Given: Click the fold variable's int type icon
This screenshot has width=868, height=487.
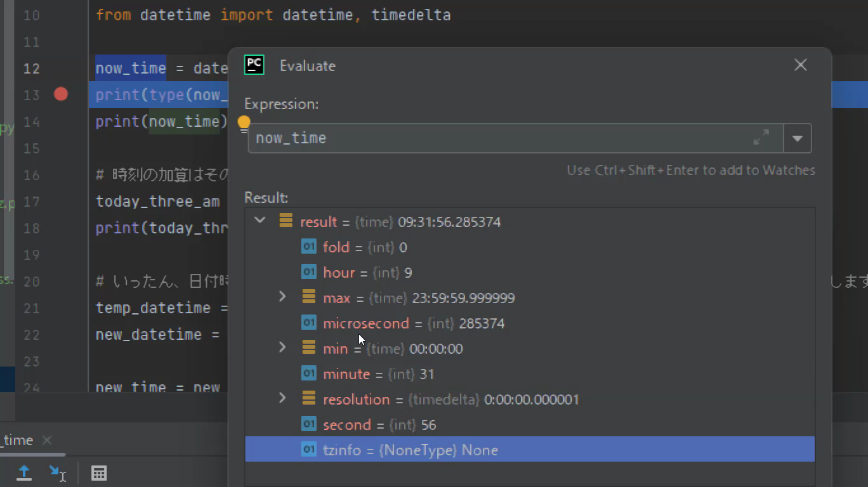Looking at the screenshot, I should 308,247.
